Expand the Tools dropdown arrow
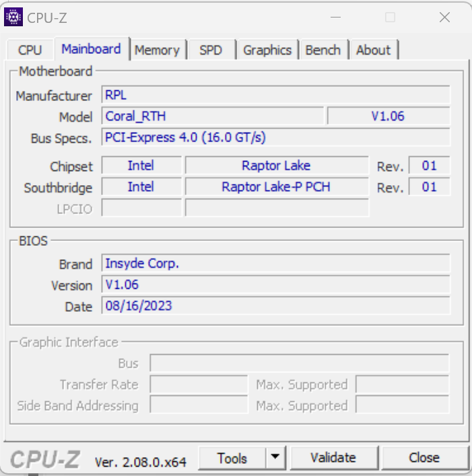This screenshot has width=472, height=476. coord(275,458)
